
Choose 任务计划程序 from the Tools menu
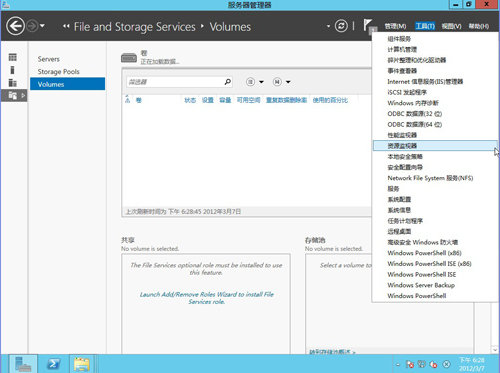[434, 221]
